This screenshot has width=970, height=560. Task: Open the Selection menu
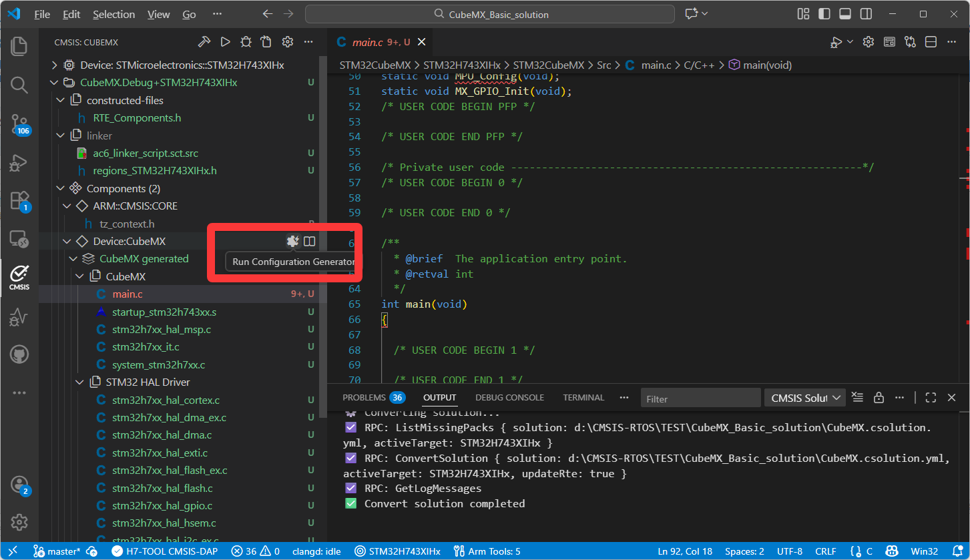tap(113, 14)
